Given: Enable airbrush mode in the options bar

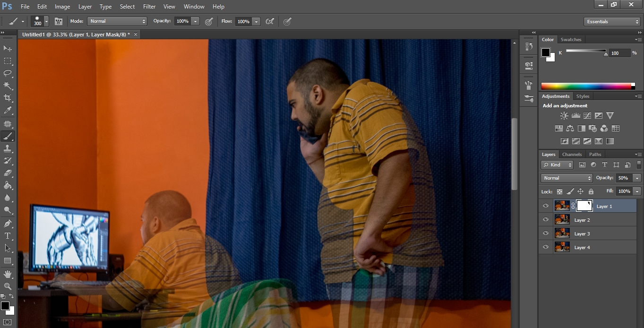Looking at the screenshot, I should click(x=287, y=21).
